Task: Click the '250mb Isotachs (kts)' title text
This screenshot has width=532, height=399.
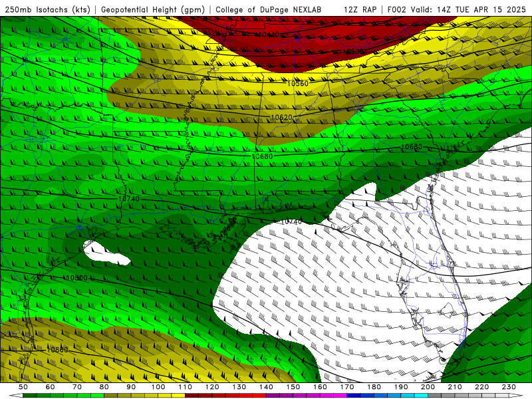Action: (47, 9)
